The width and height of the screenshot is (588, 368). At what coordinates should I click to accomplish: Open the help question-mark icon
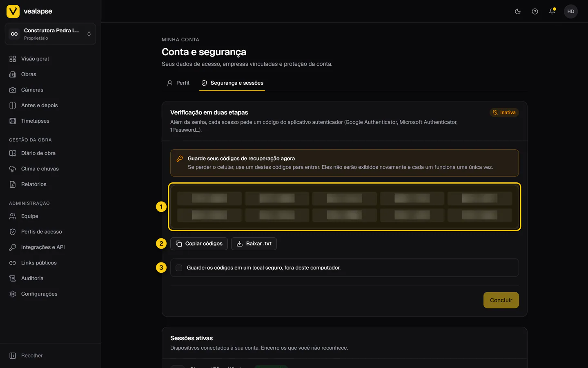click(535, 11)
